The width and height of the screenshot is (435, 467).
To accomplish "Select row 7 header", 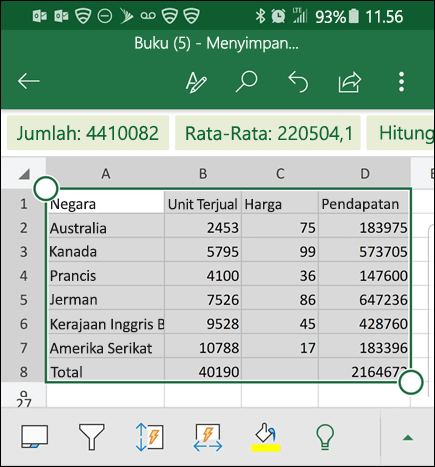I will (x=23, y=348).
